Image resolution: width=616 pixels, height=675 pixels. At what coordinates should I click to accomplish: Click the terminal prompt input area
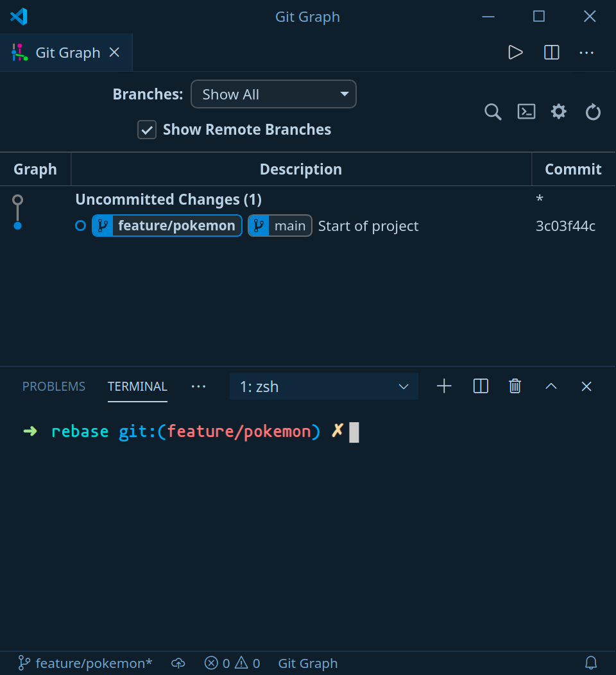[354, 432]
